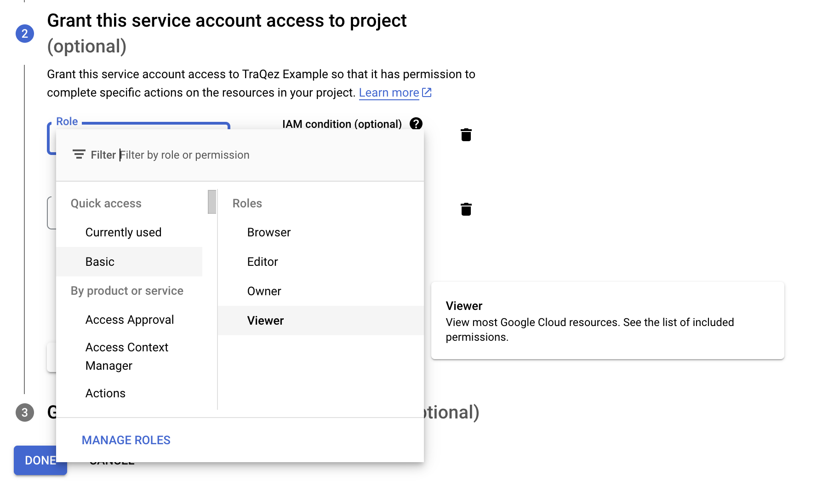This screenshot has height=504, width=840.
Task: Click the step 2 number badge
Action: [x=25, y=34]
